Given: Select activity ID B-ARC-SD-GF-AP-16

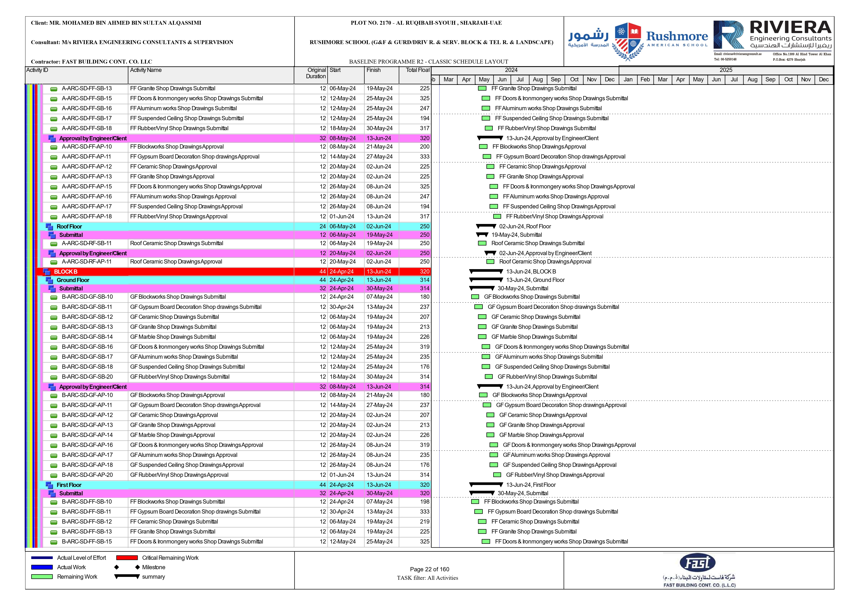Looking at the screenshot, I should pos(87,445).
